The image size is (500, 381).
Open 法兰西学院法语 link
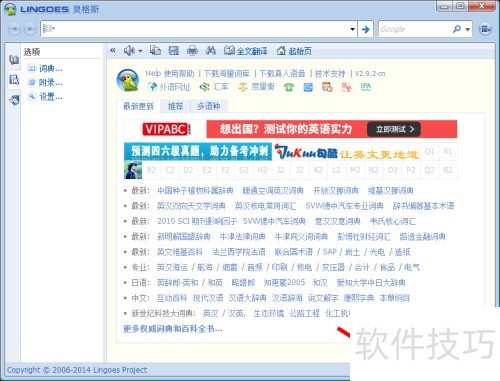pos(239,252)
